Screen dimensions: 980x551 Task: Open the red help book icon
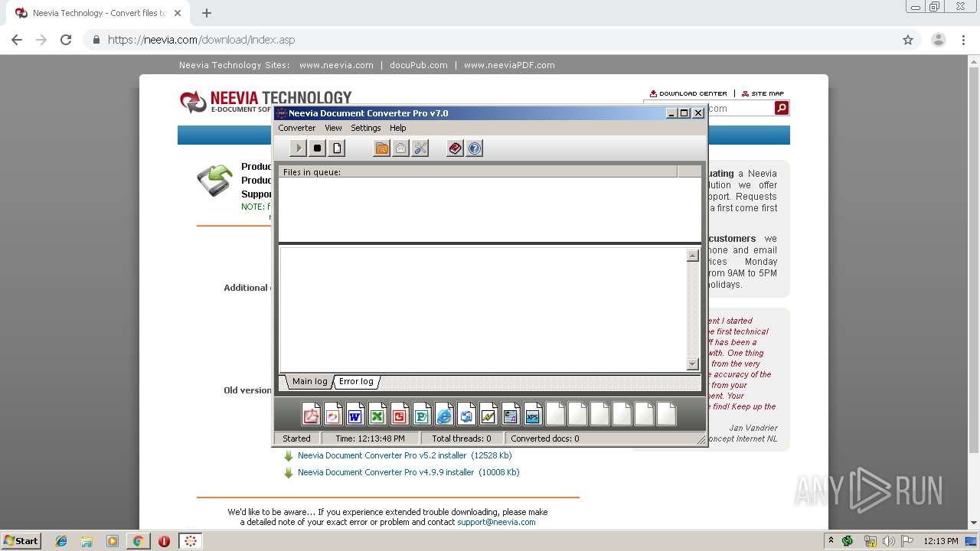456,148
